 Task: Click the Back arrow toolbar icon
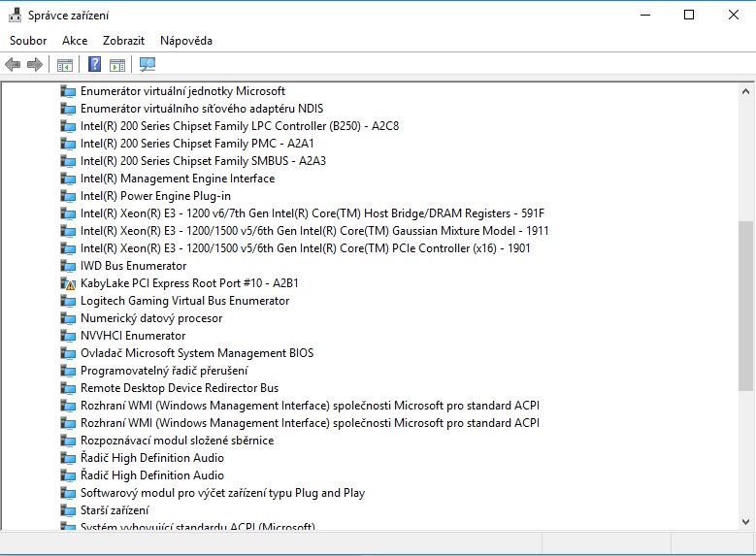tap(13, 65)
